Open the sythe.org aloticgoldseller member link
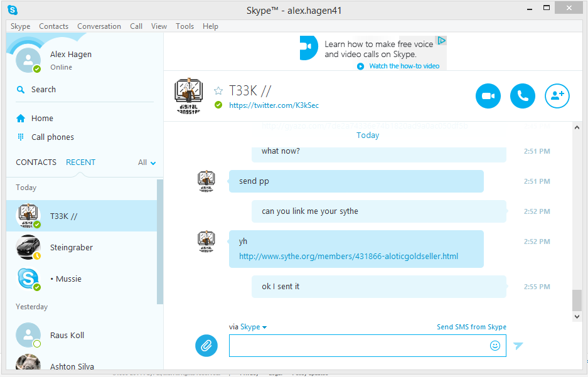Image resolution: width=588 pixels, height=377 pixels. (x=349, y=257)
